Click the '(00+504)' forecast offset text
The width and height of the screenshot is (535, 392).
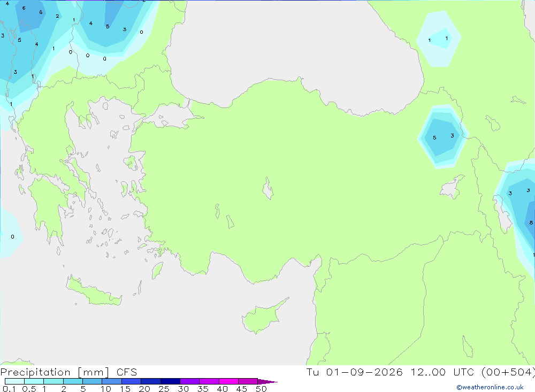click(x=508, y=372)
